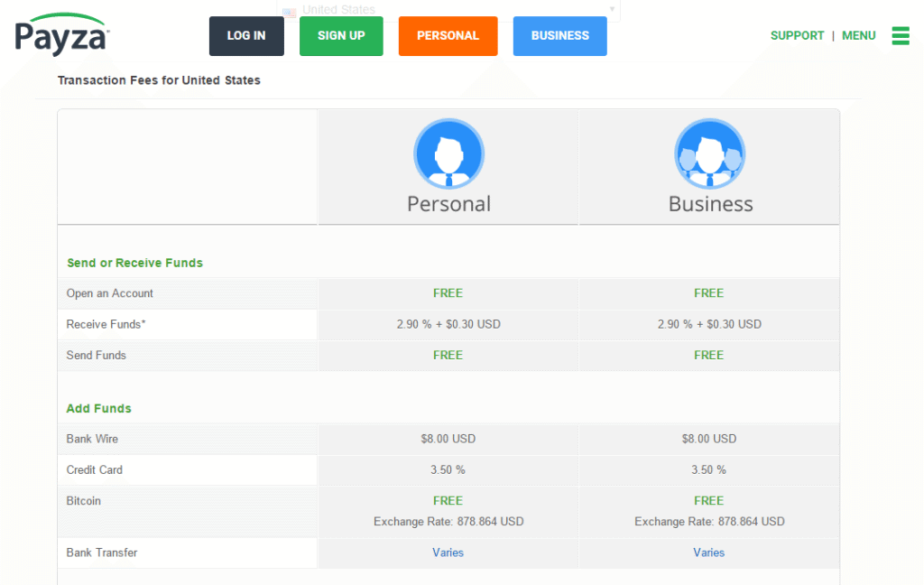
Task: Click Personal Credit Card '3.50 %'
Action: tap(448, 470)
